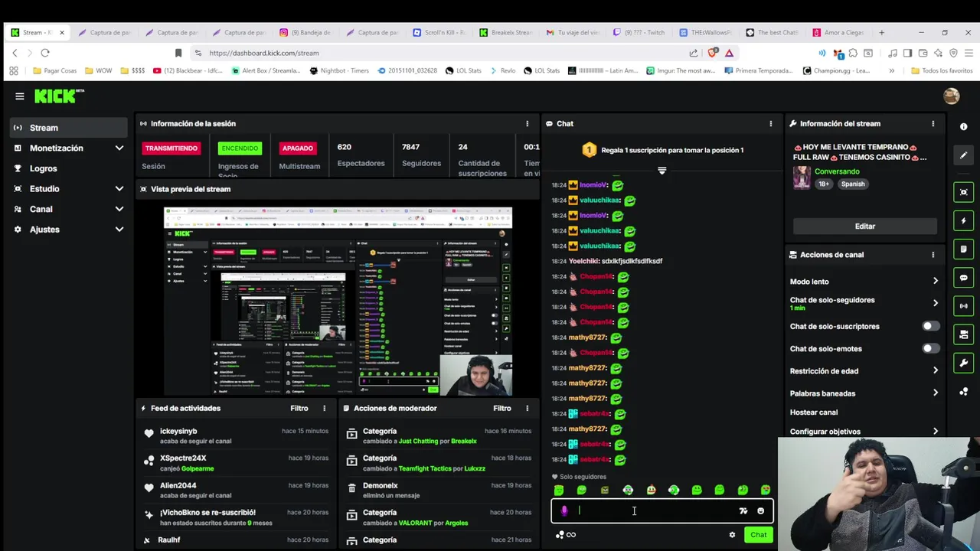Toggle the lightning bolt activity icon in the right sidebar
The height and width of the screenshot is (551, 980).
click(964, 220)
